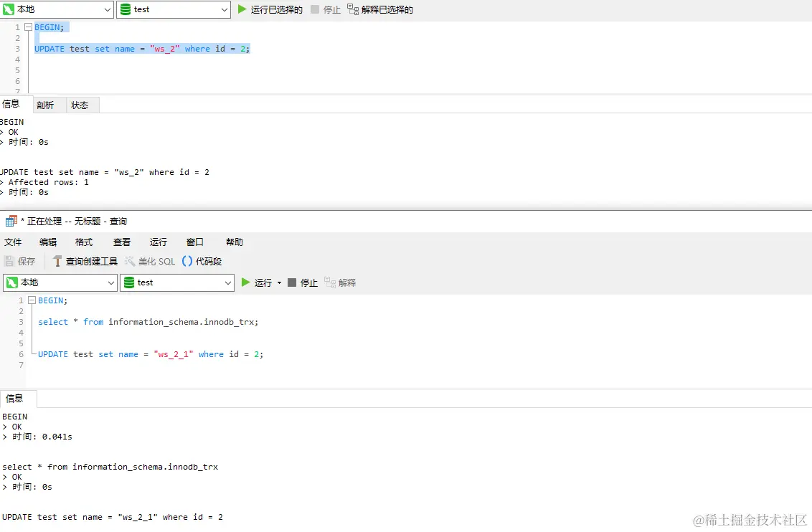Open the 编辑 menu

pyautogui.click(x=48, y=242)
